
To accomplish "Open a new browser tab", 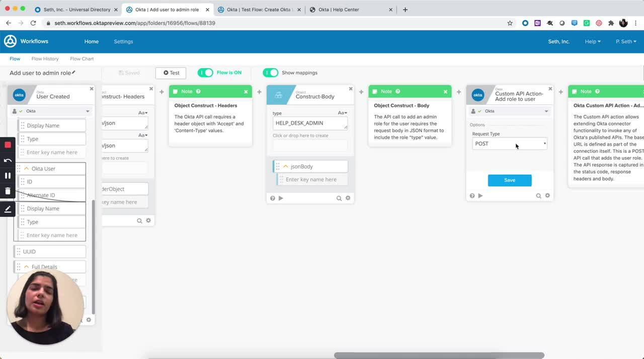I will click(x=406, y=10).
